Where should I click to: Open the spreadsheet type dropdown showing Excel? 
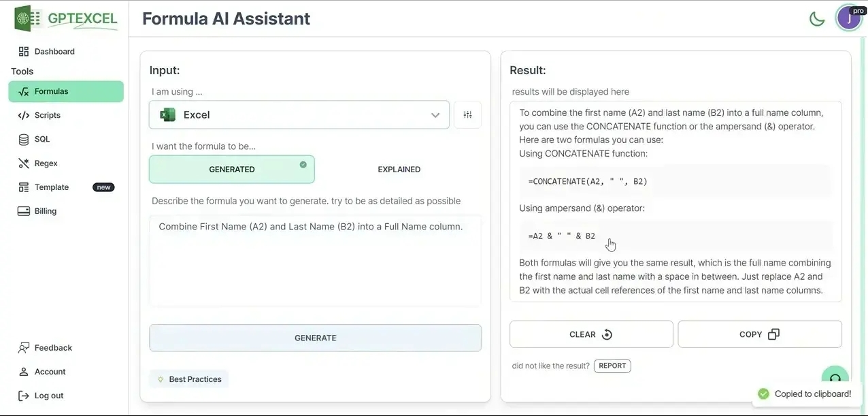(x=299, y=114)
